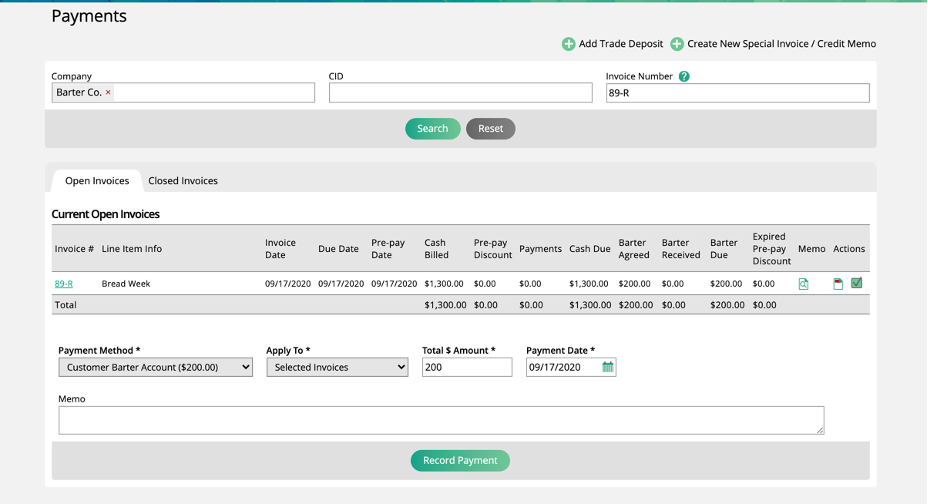Viewport: 928px width, 504px height.
Task: Click the Record Payment button
Action: [460, 461]
